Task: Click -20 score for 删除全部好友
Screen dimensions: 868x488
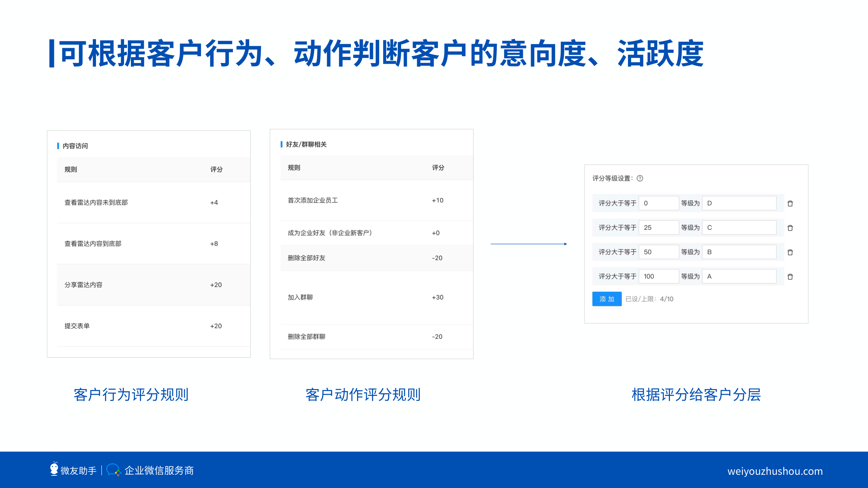Action: click(437, 258)
